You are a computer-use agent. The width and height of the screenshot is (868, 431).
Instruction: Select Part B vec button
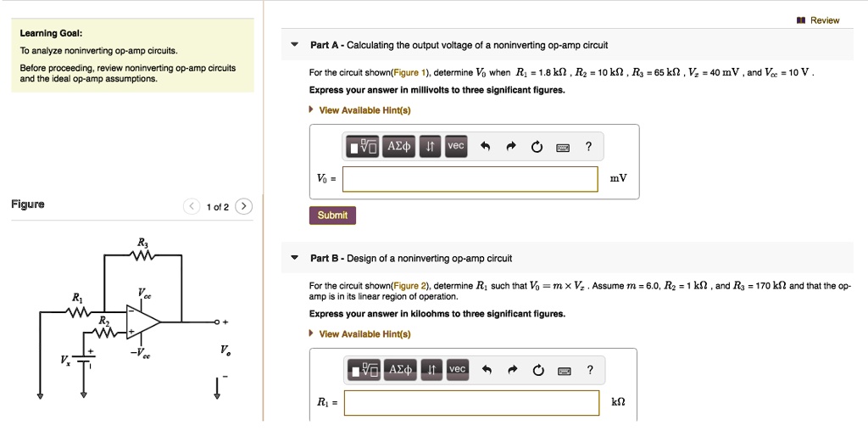coord(457,369)
